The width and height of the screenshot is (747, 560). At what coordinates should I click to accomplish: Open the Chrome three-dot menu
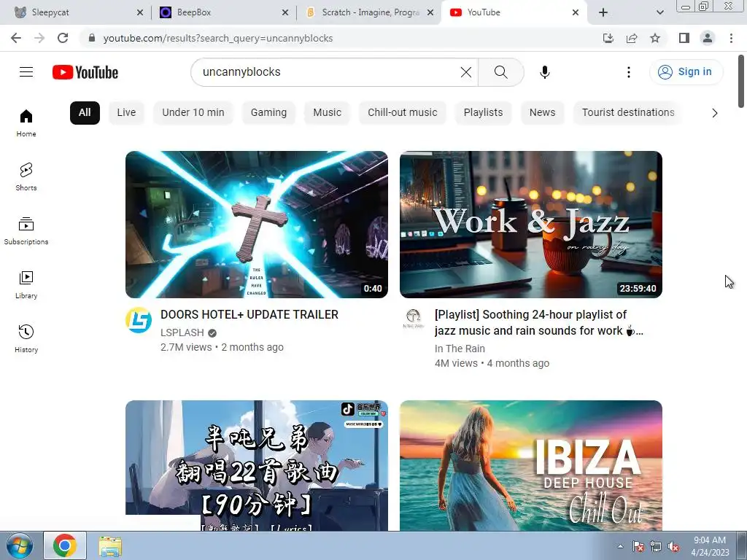pyautogui.click(x=731, y=38)
